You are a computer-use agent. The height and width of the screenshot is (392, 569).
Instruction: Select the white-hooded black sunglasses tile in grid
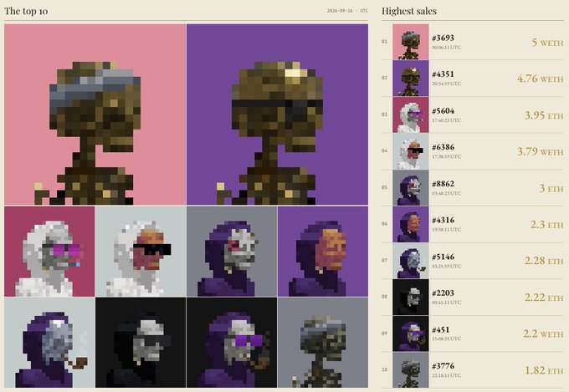[141, 252]
